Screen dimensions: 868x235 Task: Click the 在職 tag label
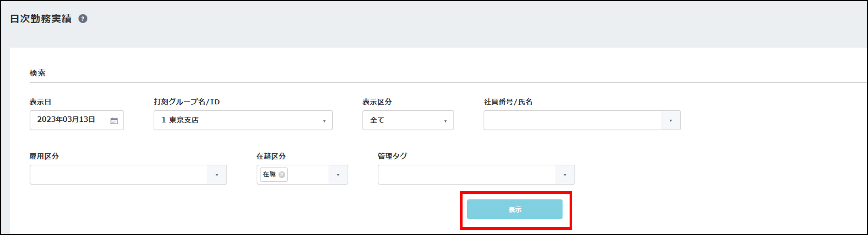tap(269, 175)
